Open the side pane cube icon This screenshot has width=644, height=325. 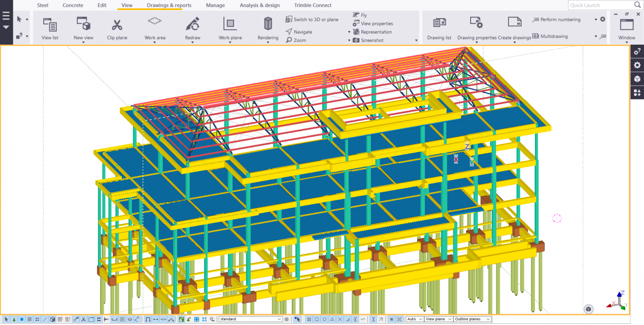pos(637,79)
